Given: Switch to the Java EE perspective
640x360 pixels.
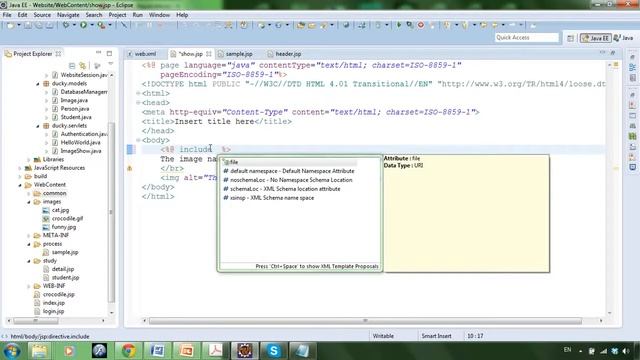Looking at the screenshot, I should coord(596,38).
